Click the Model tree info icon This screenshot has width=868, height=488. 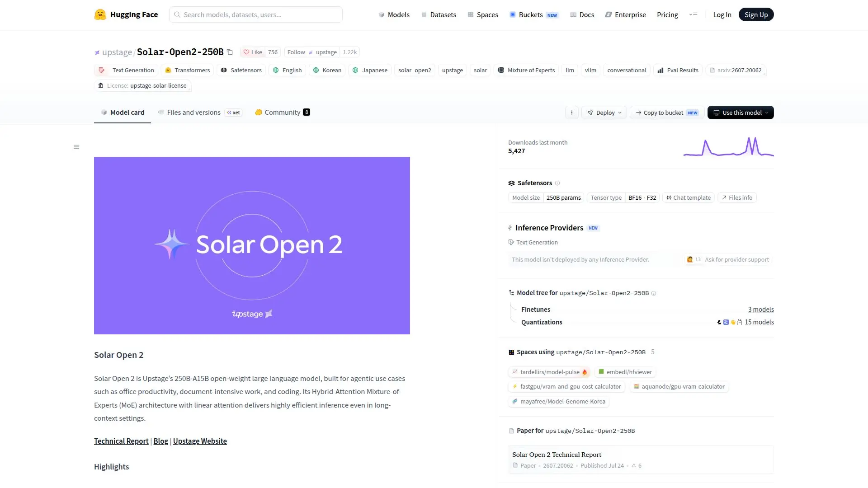(654, 293)
